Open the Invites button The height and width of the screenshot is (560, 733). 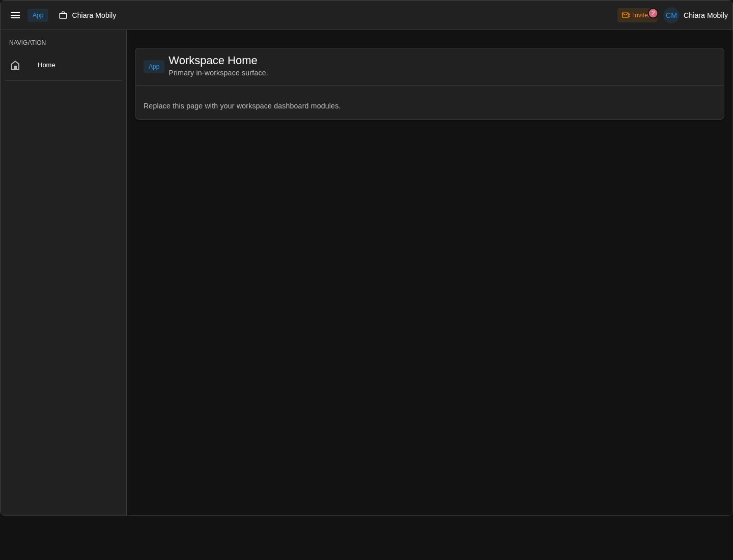(x=637, y=15)
